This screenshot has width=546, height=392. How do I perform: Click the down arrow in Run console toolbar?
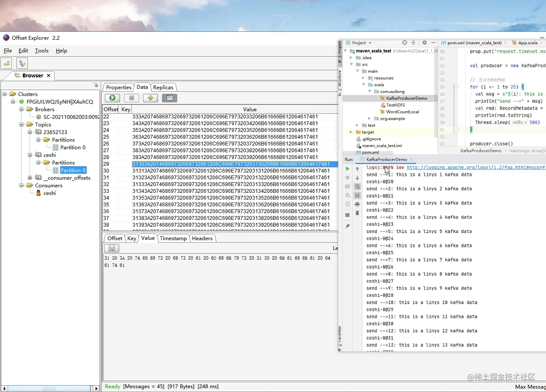point(357,178)
